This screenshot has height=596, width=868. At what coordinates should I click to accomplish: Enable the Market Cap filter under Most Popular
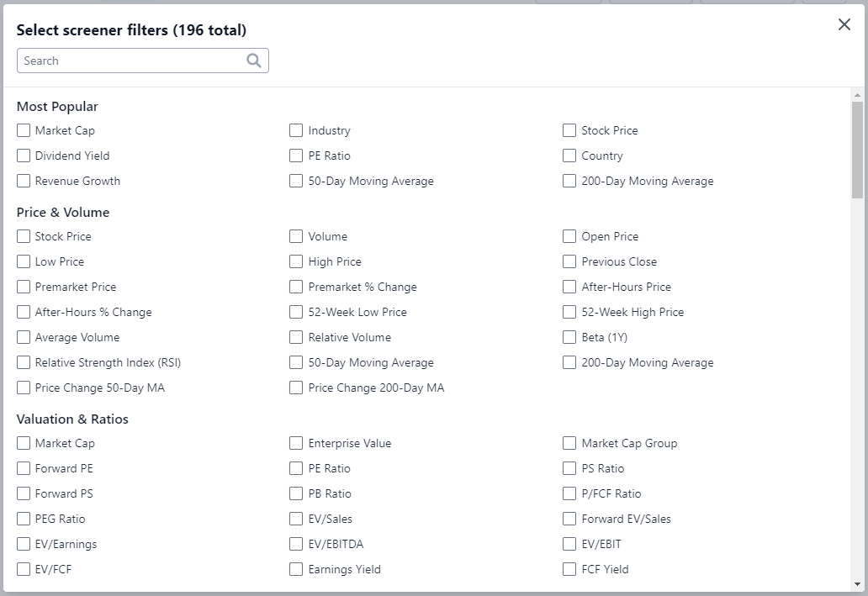pyautogui.click(x=23, y=130)
